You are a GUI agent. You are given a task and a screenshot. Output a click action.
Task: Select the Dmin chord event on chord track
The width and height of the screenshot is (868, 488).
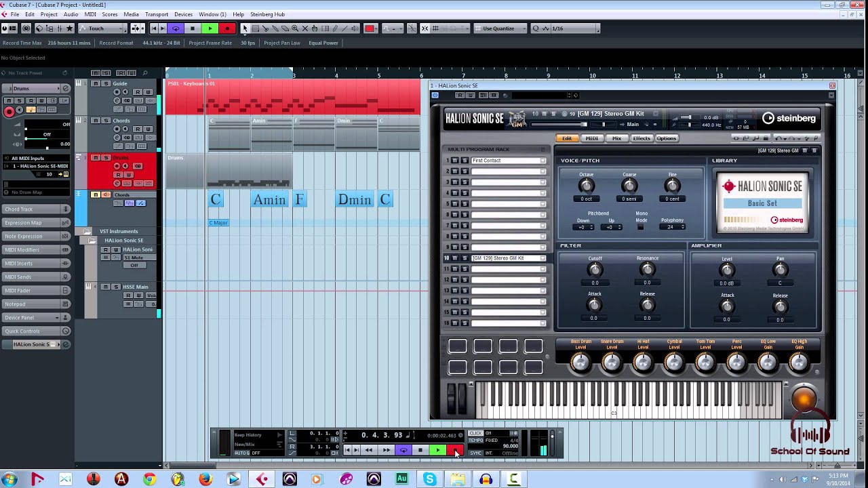coord(355,199)
